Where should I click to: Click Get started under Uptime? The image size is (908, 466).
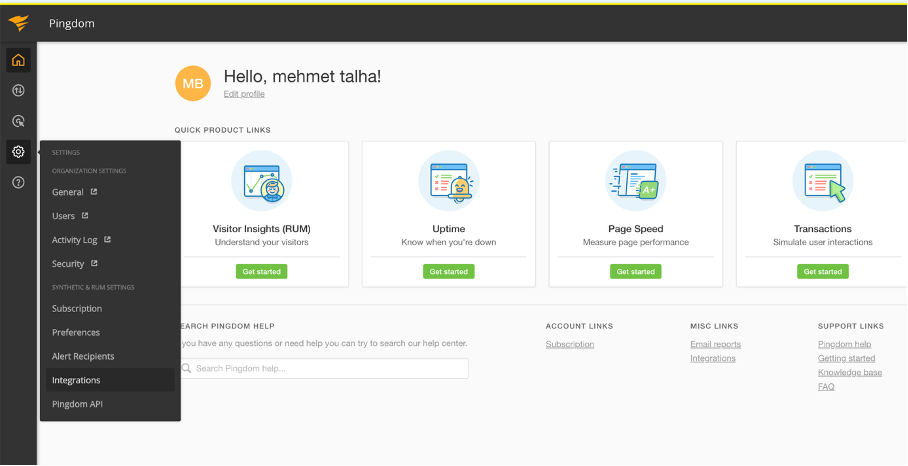448,271
